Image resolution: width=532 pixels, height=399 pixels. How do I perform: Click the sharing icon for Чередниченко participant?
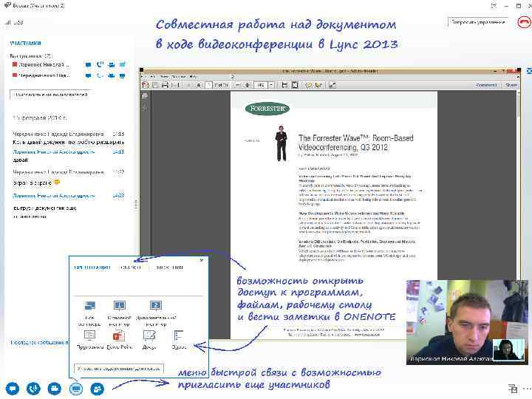click(122, 75)
